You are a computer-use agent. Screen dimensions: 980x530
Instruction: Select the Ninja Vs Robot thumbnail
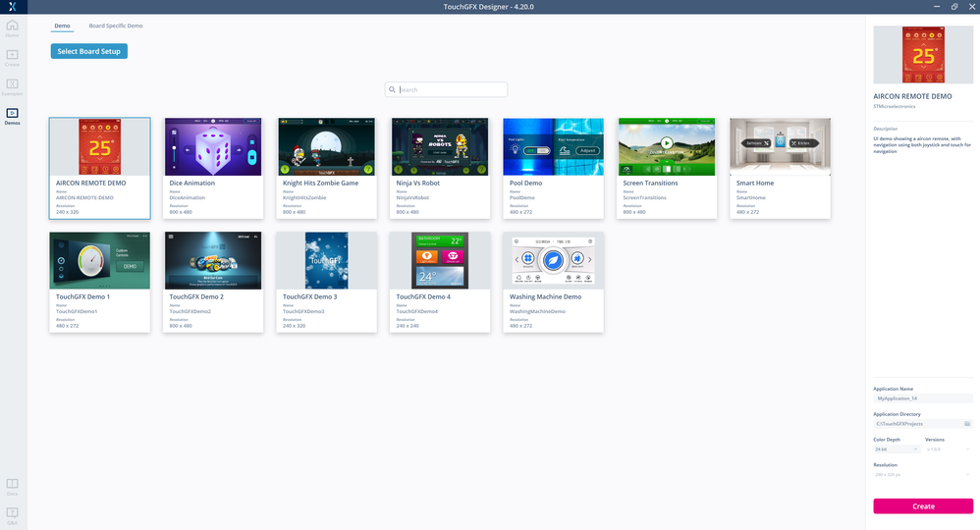click(x=440, y=146)
